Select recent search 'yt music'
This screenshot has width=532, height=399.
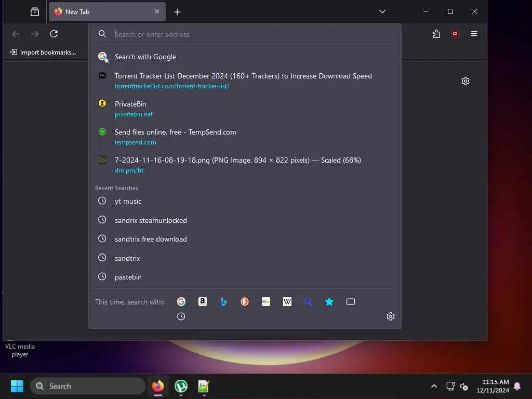click(x=245, y=201)
